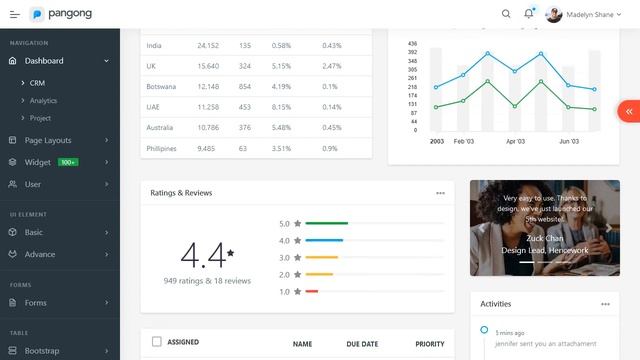This screenshot has height=360, width=640.
Task: Expand the Widget menu chevron
Action: [107, 162]
